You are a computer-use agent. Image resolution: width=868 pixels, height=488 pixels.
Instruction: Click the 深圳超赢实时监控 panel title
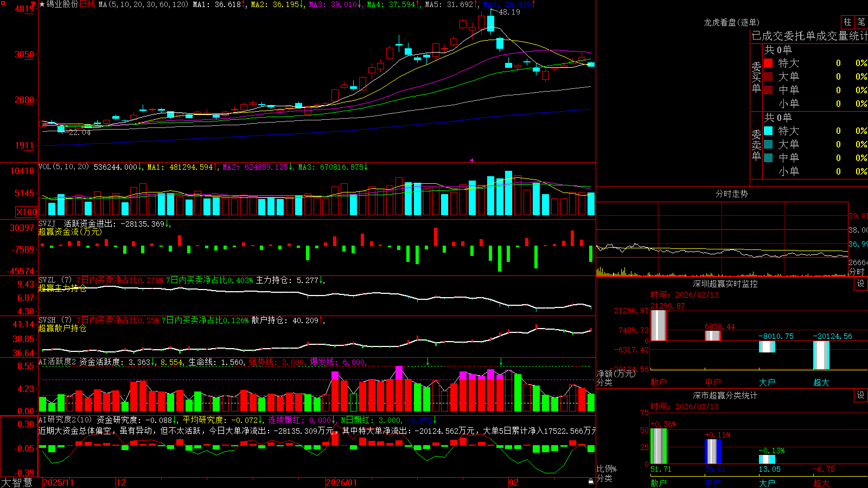click(725, 284)
